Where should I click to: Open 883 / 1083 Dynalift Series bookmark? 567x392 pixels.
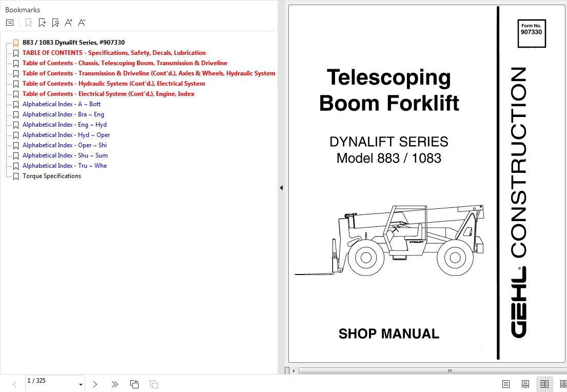tap(73, 42)
